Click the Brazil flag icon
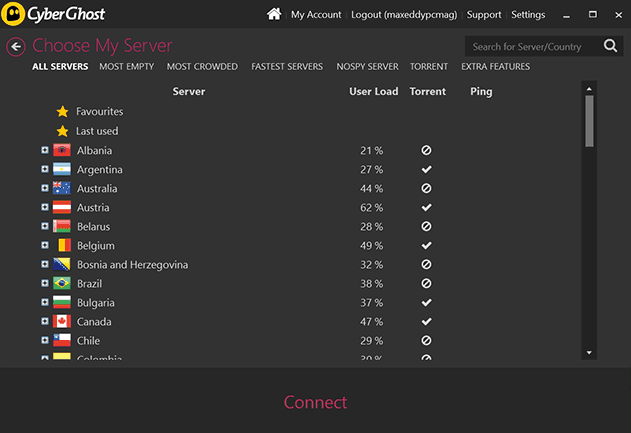 [x=62, y=284]
